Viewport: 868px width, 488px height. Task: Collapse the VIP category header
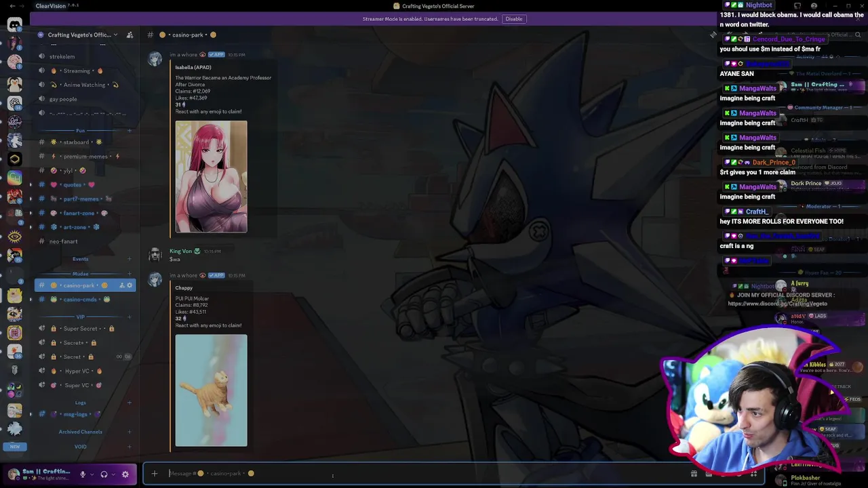click(80, 317)
